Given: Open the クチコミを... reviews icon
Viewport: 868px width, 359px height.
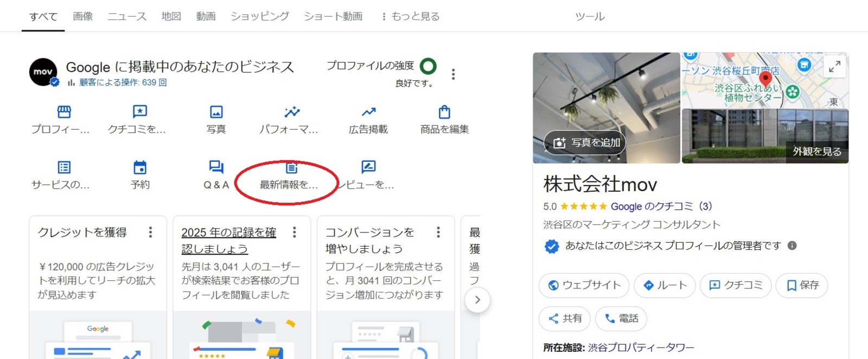Looking at the screenshot, I should coord(140,112).
